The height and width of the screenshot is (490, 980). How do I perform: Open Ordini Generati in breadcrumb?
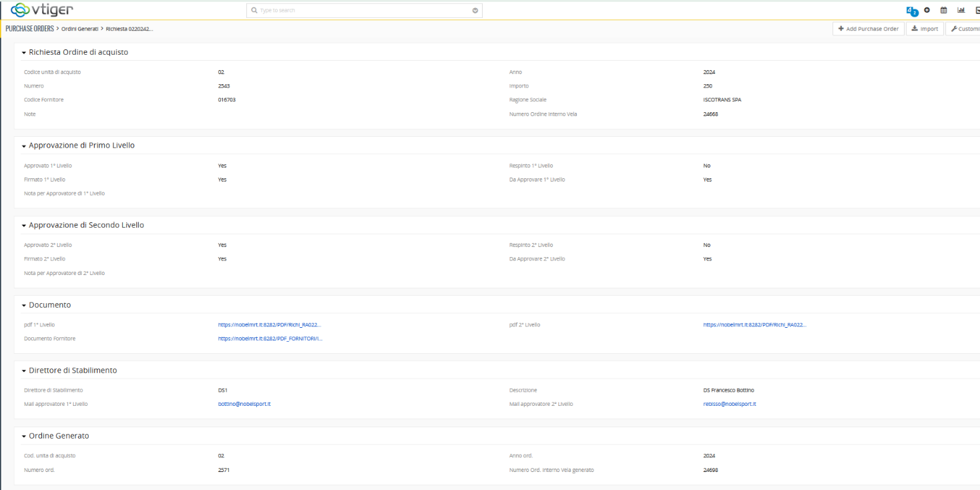tap(79, 29)
